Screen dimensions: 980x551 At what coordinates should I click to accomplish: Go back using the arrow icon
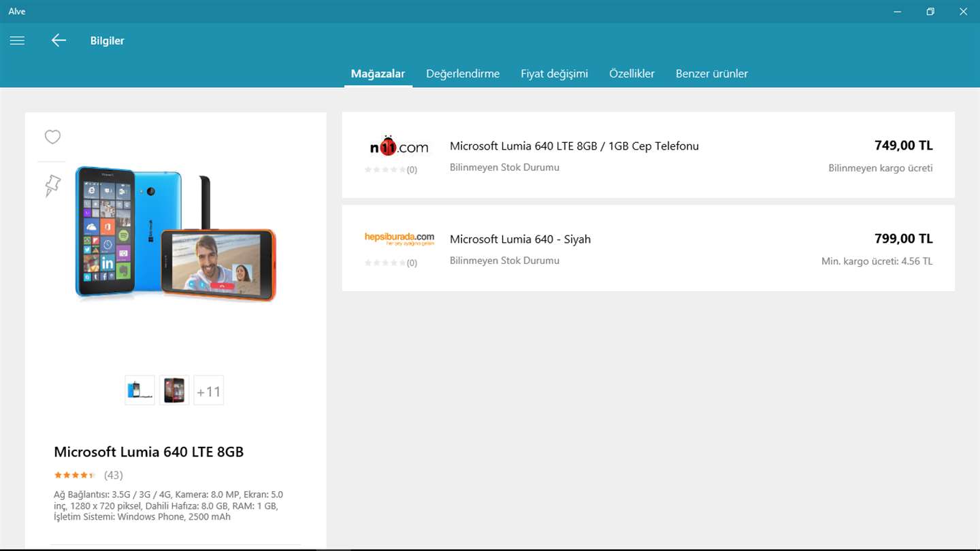[59, 41]
